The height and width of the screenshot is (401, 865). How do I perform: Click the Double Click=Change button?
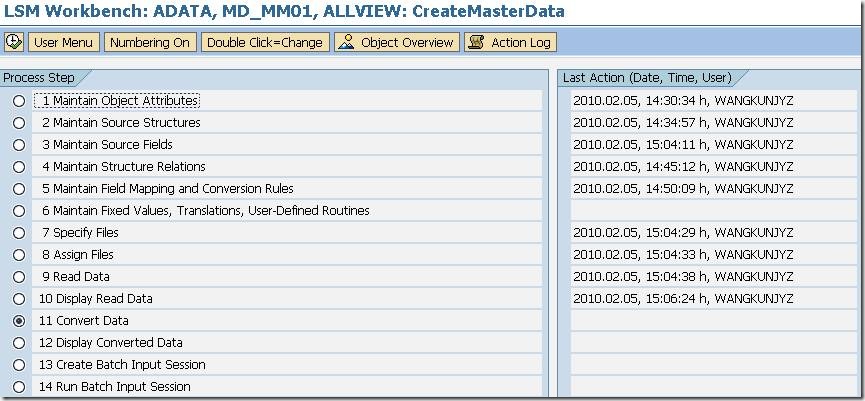coord(265,42)
